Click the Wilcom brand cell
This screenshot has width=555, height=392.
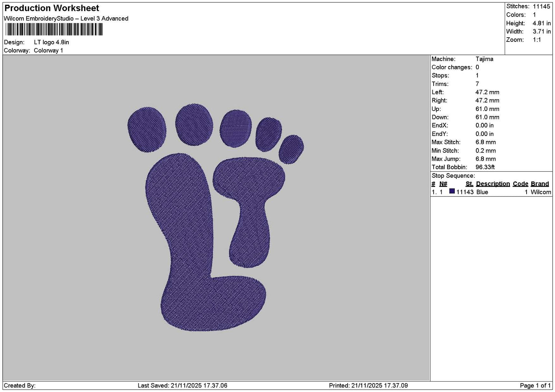pyautogui.click(x=541, y=192)
